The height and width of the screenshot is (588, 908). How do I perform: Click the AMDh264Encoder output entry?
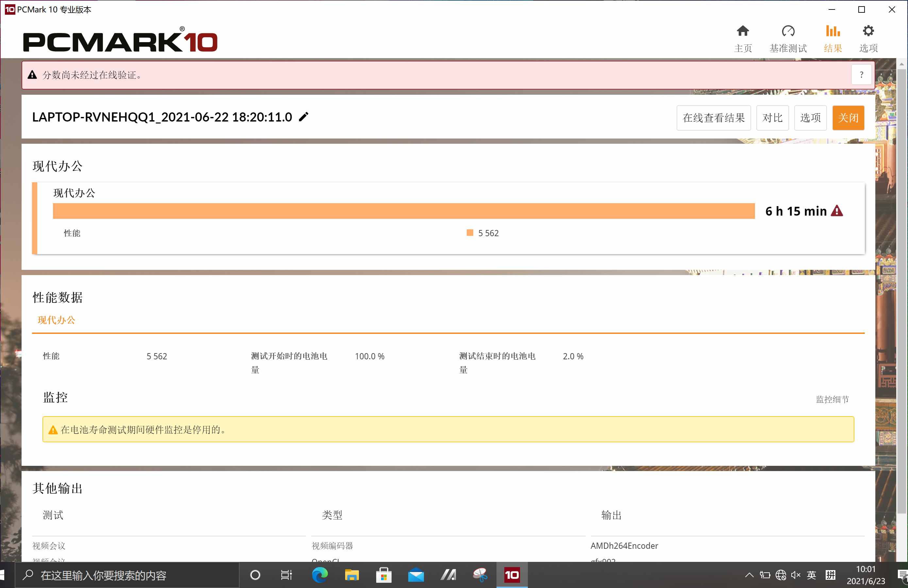624,546
